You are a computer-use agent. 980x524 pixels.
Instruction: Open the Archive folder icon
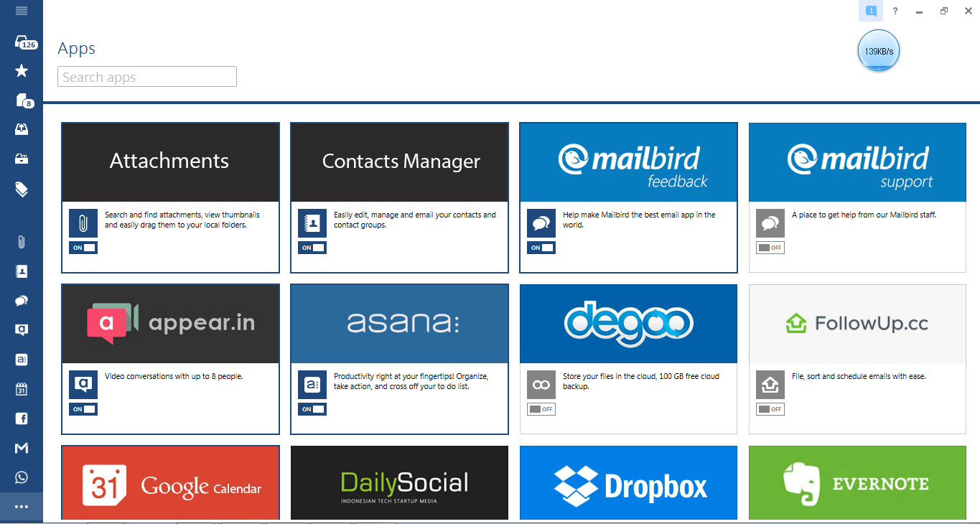point(22,159)
